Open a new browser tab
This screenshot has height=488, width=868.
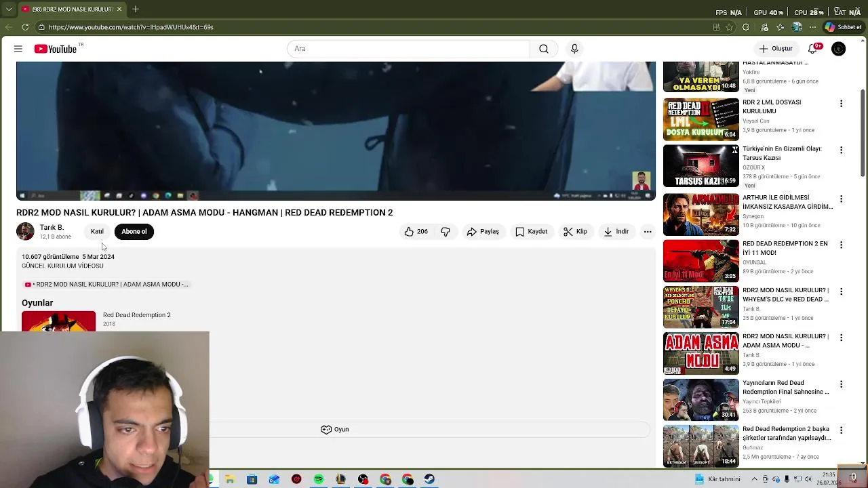pos(136,9)
